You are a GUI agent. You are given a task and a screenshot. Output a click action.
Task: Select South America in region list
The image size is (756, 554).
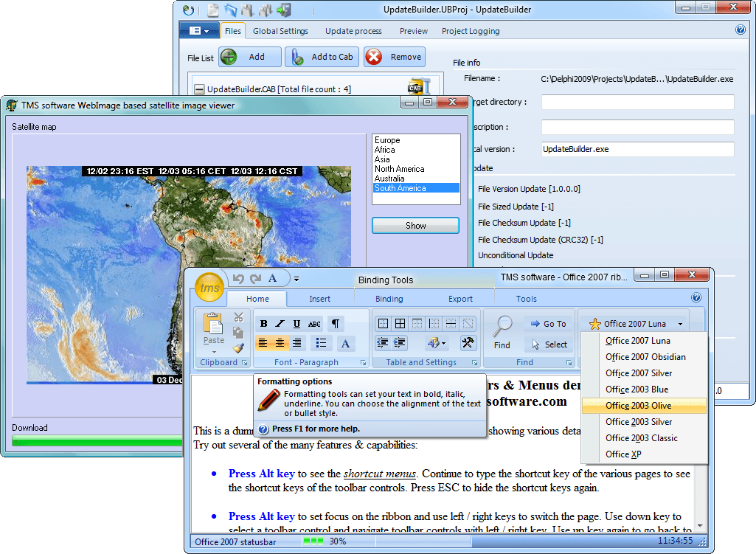pos(416,188)
